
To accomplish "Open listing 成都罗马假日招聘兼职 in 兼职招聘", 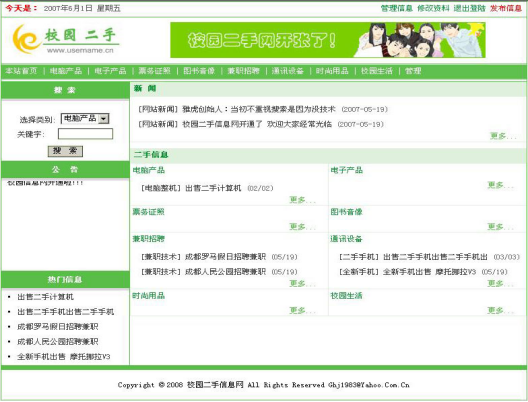I will pyautogui.click(x=225, y=257).
